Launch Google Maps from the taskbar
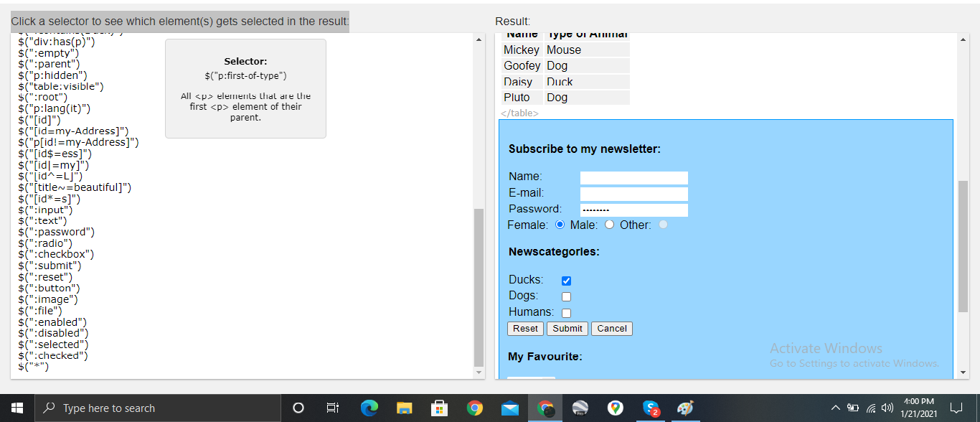The width and height of the screenshot is (980, 422). 615,408
